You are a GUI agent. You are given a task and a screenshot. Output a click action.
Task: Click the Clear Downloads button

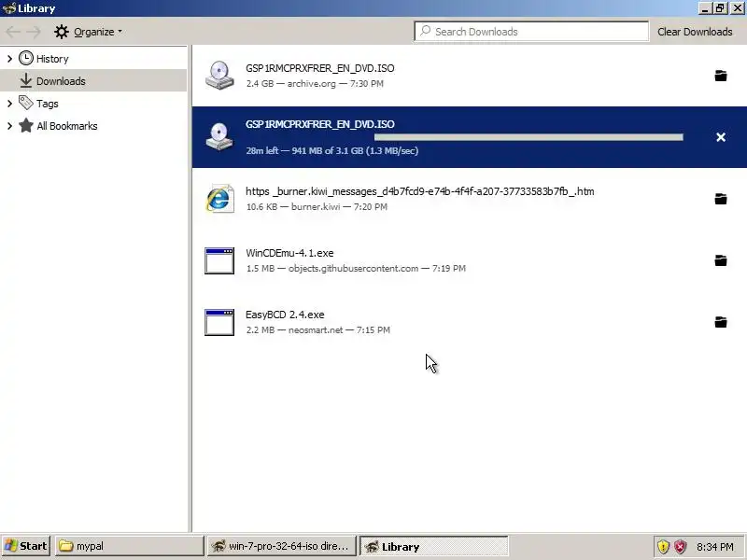695,32
